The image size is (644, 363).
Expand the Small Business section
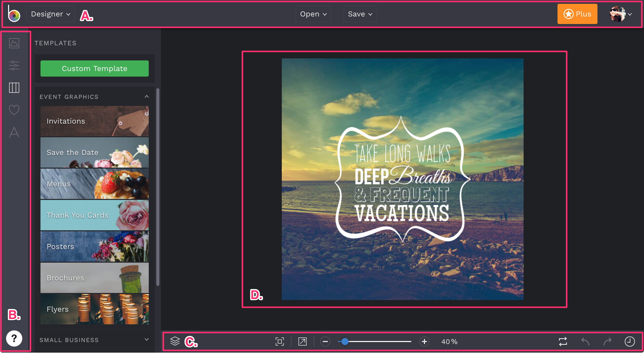(95, 340)
